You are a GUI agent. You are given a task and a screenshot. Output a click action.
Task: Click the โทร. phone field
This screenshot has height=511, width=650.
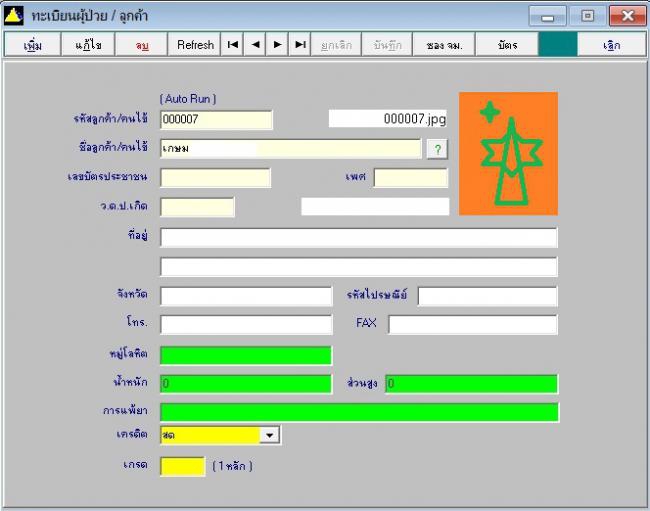pyautogui.click(x=246, y=325)
